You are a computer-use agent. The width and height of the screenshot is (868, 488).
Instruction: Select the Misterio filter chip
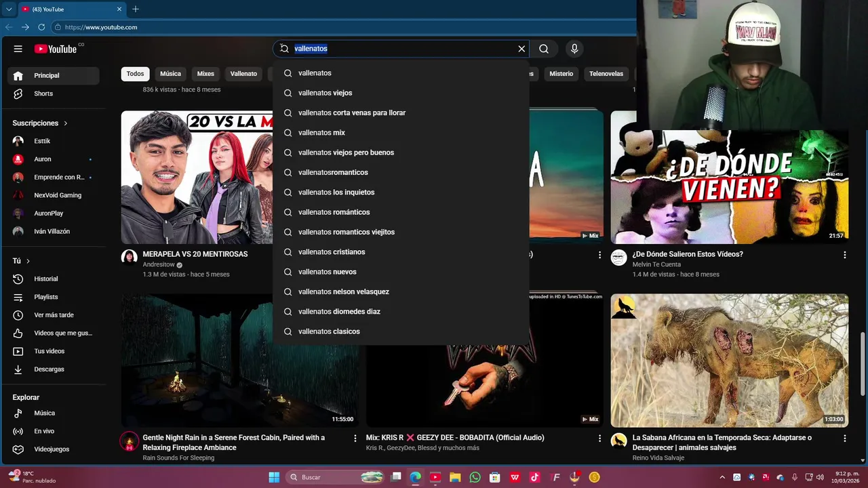(x=561, y=74)
